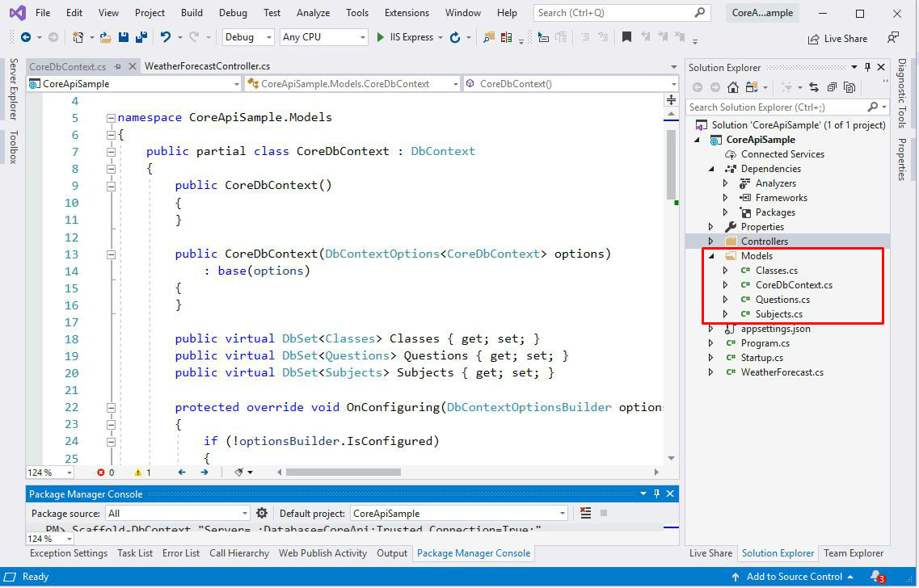Open the feedback icon at top right
Screen dimensions: 919x588
(892, 38)
